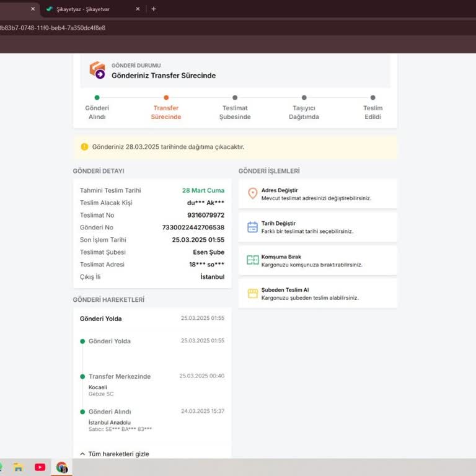Click the Şikayetvar tab favicon
Screen dimensions: 476x476
49,9
